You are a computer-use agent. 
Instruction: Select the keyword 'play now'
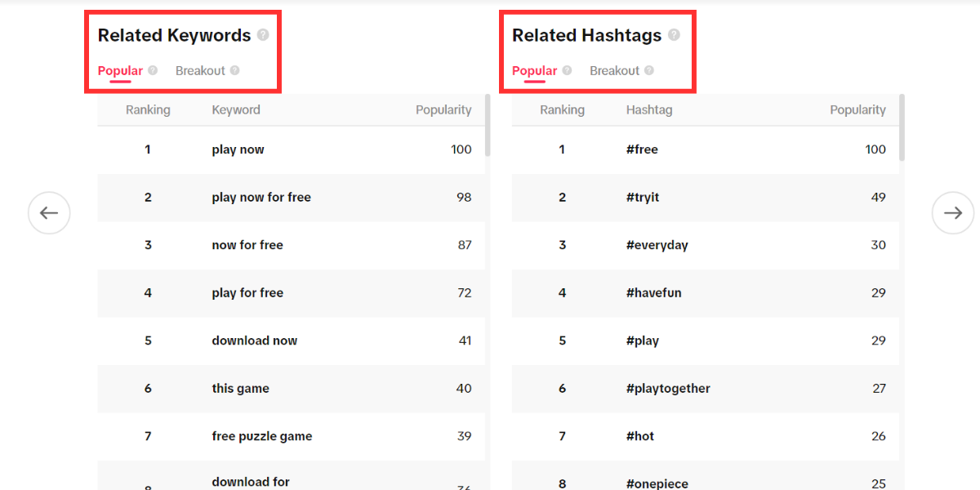[x=238, y=149]
